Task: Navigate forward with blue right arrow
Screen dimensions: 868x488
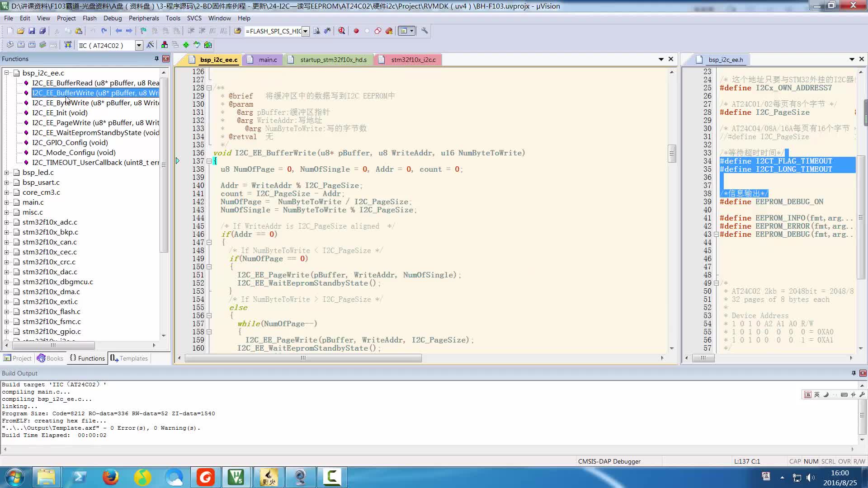Action: [x=129, y=31]
